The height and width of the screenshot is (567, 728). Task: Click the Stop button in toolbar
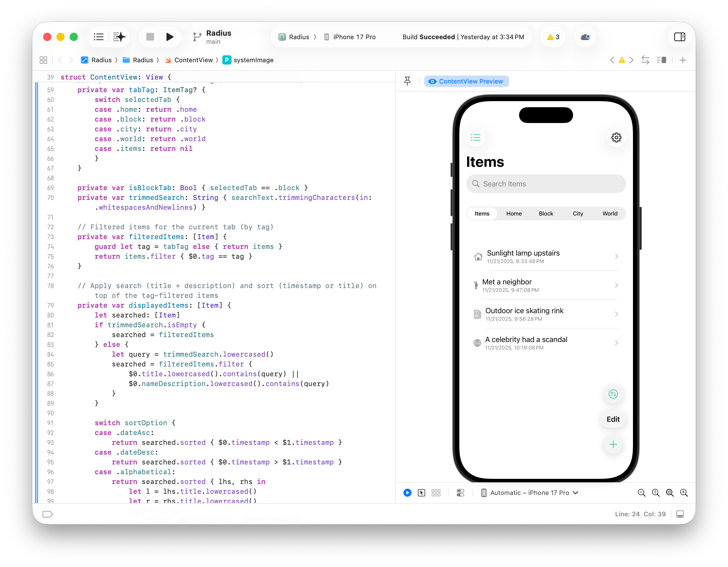pyautogui.click(x=150, y=37)
